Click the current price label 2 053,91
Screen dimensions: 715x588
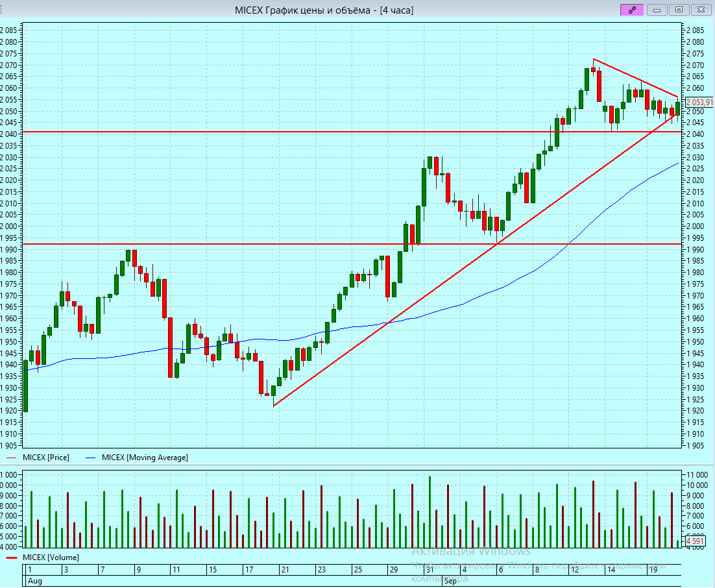tap(699, 102)
